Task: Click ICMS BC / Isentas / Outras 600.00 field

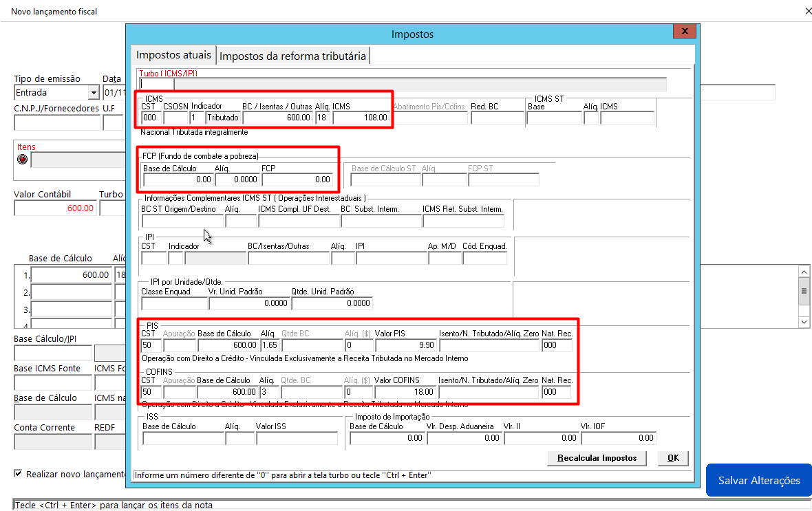Action: [277, 118]
